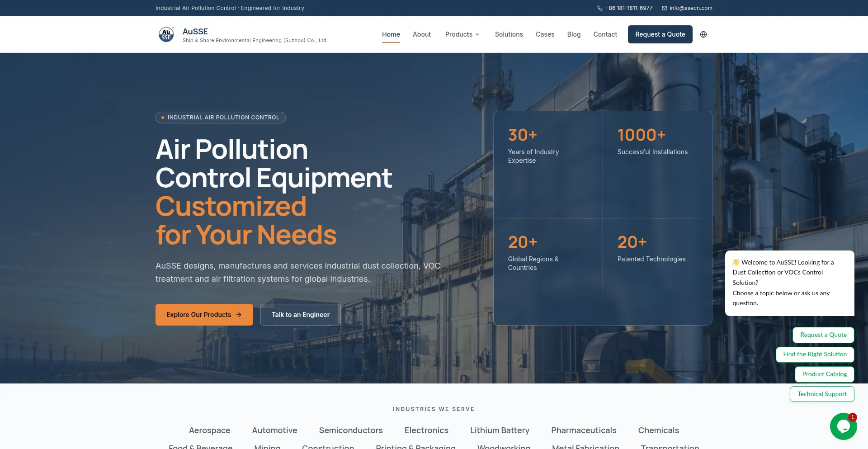Open the green chat bubble widget
The width and height of the screenshot is (868, 449).
click(x=843, y=426)
